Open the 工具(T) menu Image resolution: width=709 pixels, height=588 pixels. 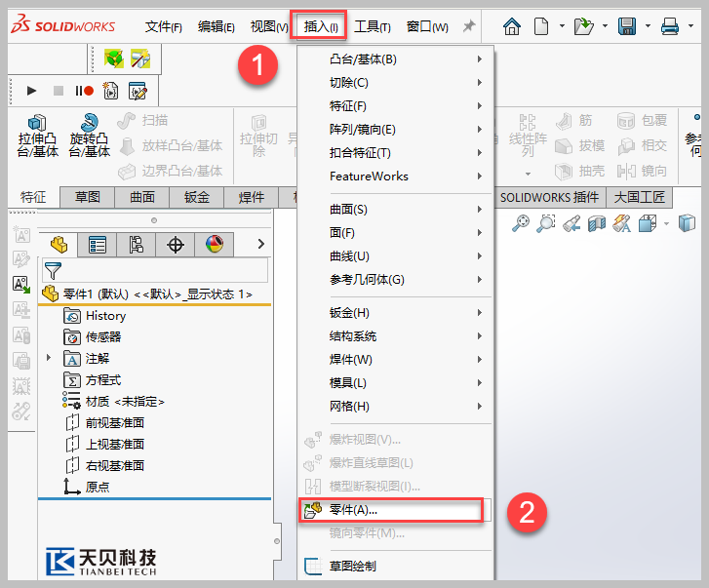(x=372, y=26)
